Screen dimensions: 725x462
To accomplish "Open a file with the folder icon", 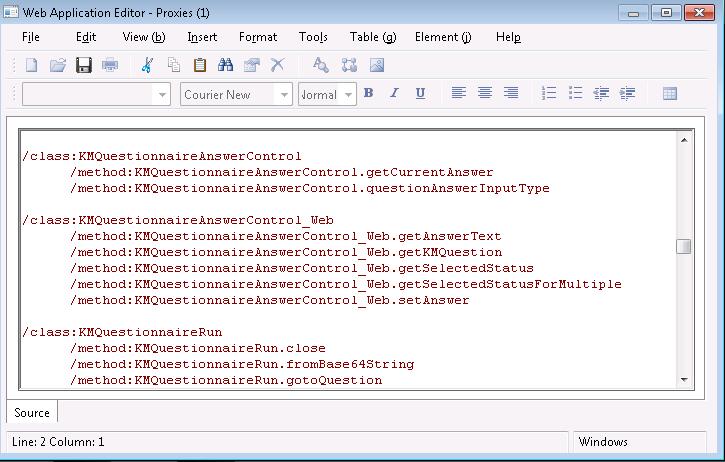I will click(x=58, y=65).
